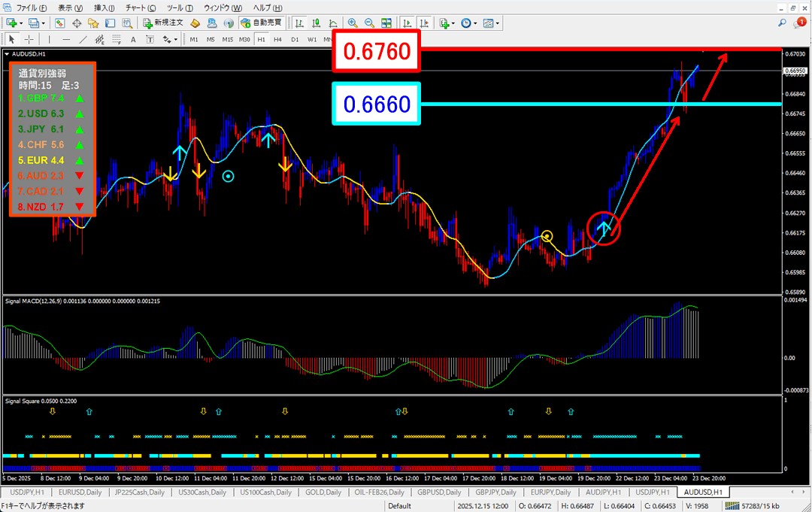Open the search magnifier at top right
The height and width of the screenshot is (512, 812).
click(783, 23)
